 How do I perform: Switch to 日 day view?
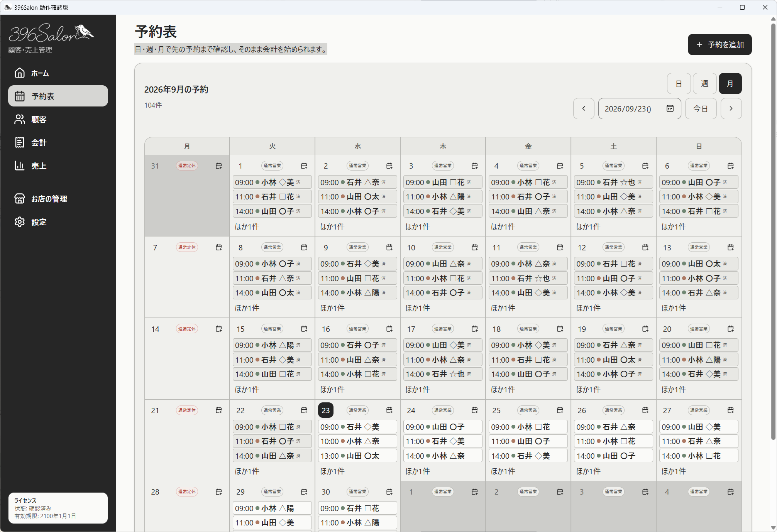click(x=679, y=83)
